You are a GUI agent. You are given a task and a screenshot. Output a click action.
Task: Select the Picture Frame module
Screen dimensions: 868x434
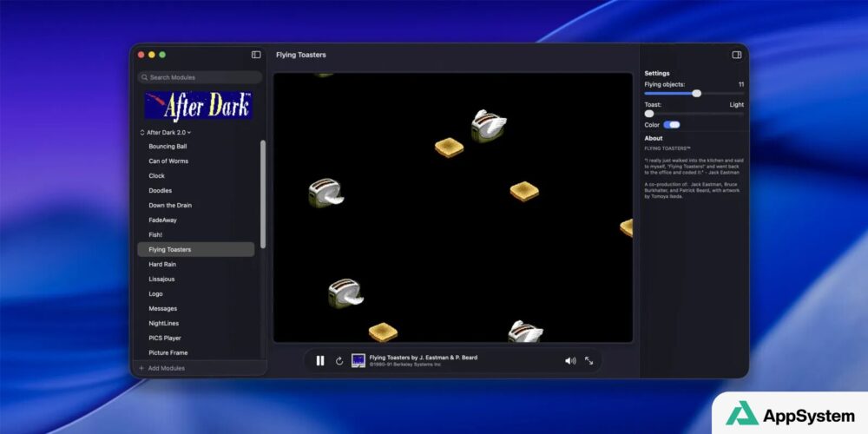click(196, 352)
